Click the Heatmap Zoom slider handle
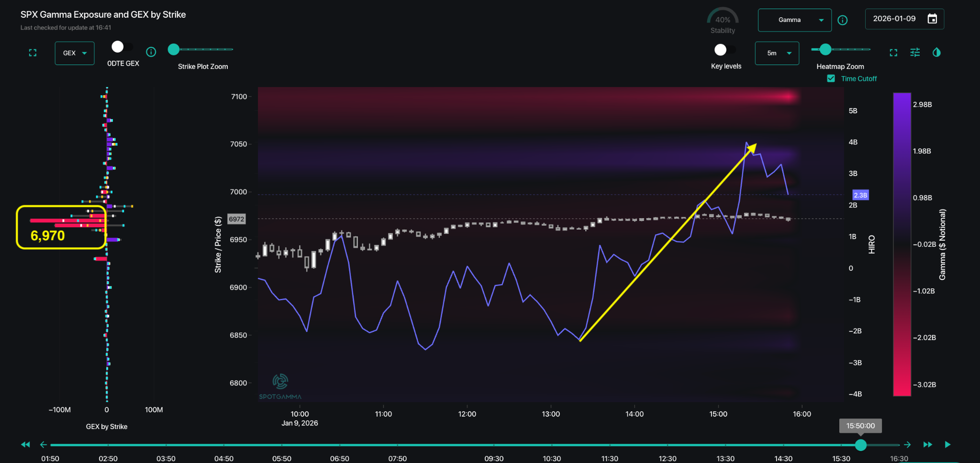The image size is (980, 463). [825, 49]
